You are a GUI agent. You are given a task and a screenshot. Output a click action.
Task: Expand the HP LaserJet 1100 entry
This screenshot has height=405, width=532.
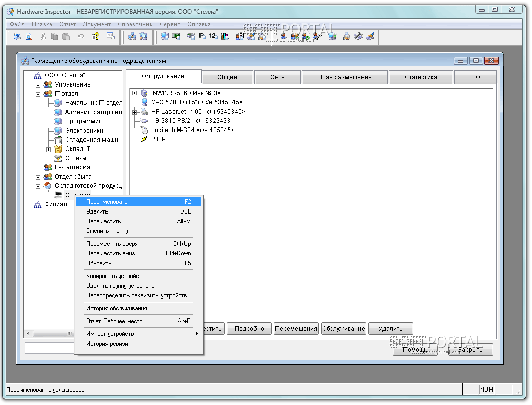pyautogui.click(x=134, y=112)
